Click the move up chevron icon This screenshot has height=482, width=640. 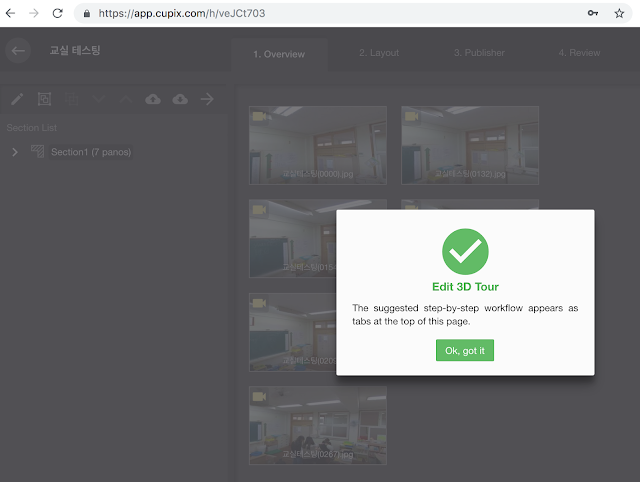(x=126, y=99)
